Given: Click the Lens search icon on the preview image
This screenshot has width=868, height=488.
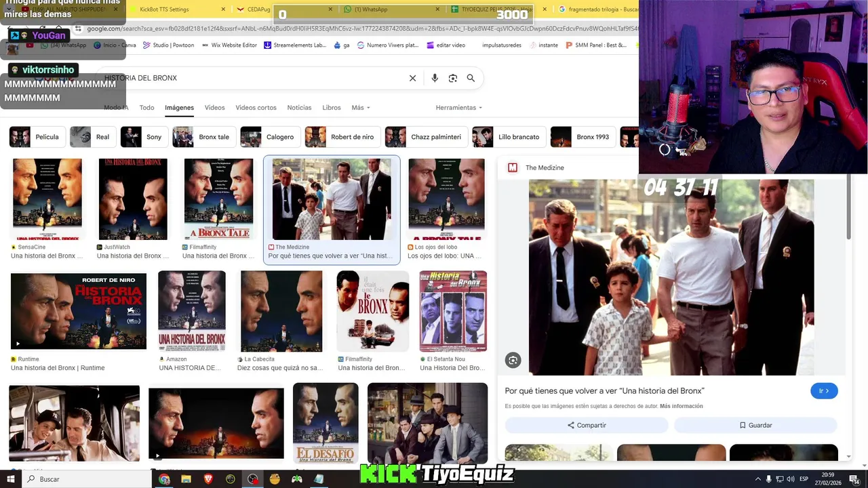Looking at the screenshot, I should point(513,361).
